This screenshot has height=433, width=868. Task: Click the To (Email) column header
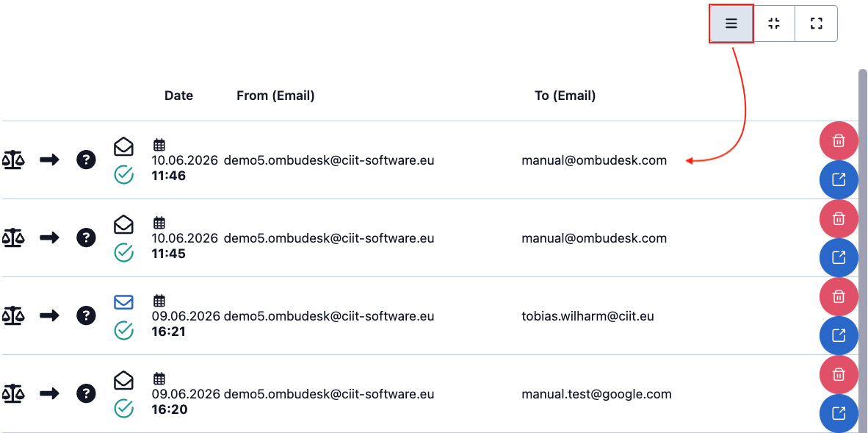pyautogui.click(x=565, y=96)
